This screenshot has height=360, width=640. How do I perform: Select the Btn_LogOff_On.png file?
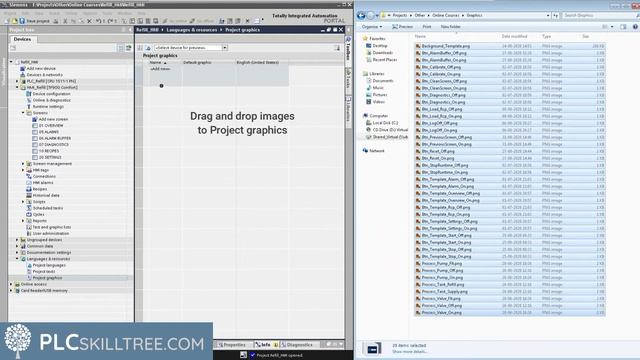pos(439,130)
